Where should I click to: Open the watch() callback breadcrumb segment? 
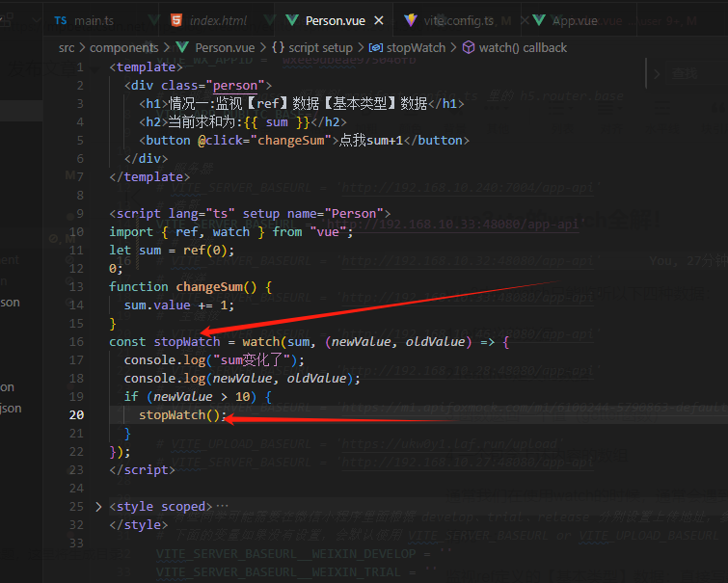coord(523,48)
